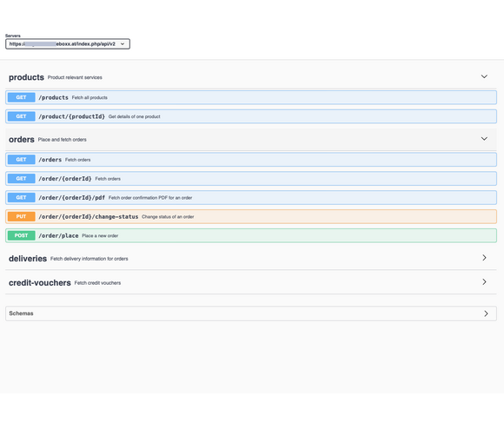This screenshot has width=504, height=422.
Task: Click PUT badge for change-status endpoint
Action: (21, 216)
